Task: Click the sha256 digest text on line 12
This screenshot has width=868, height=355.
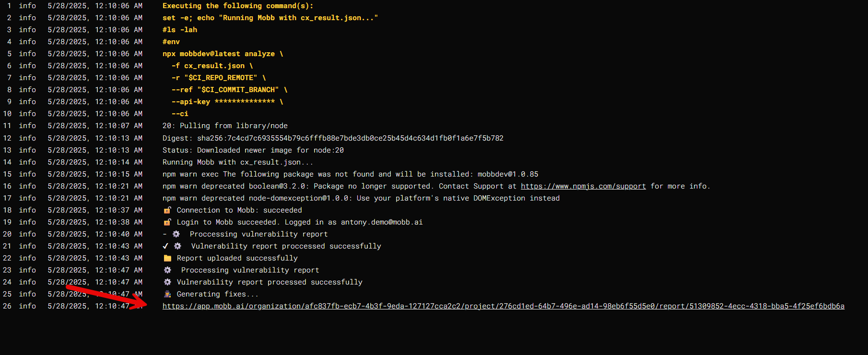Action: pyautogui.click(x=350, y=138)
